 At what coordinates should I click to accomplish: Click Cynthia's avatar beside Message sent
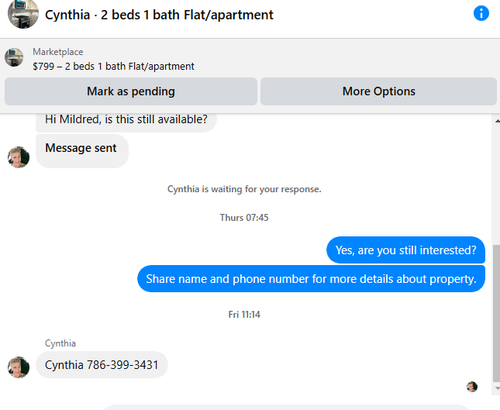19,157
